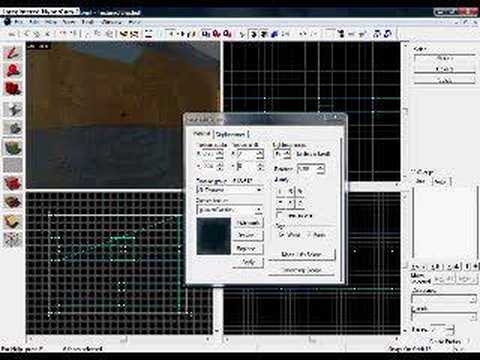
Task: Click the Hide Unselected Objects toolbar icon
Action: (x=217, y=34)
